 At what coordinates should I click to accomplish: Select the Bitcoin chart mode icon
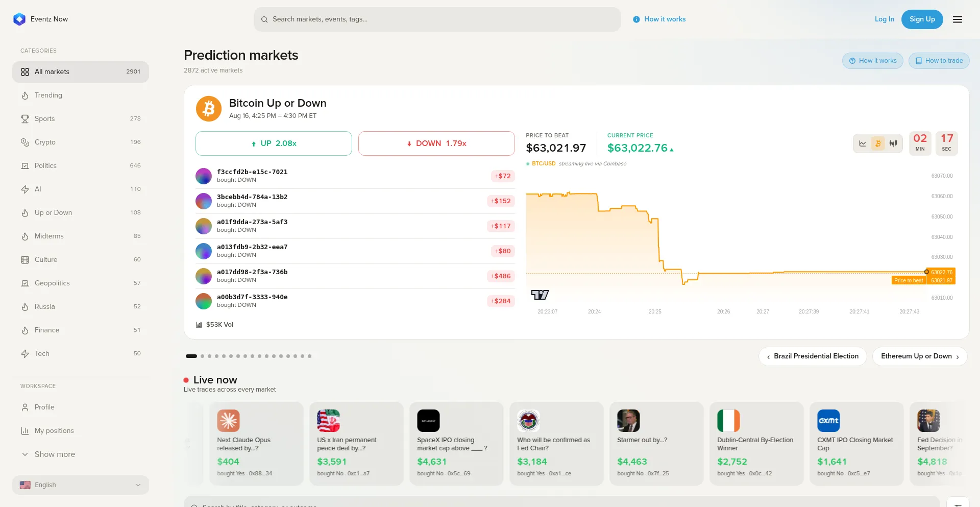pos(878,143)
